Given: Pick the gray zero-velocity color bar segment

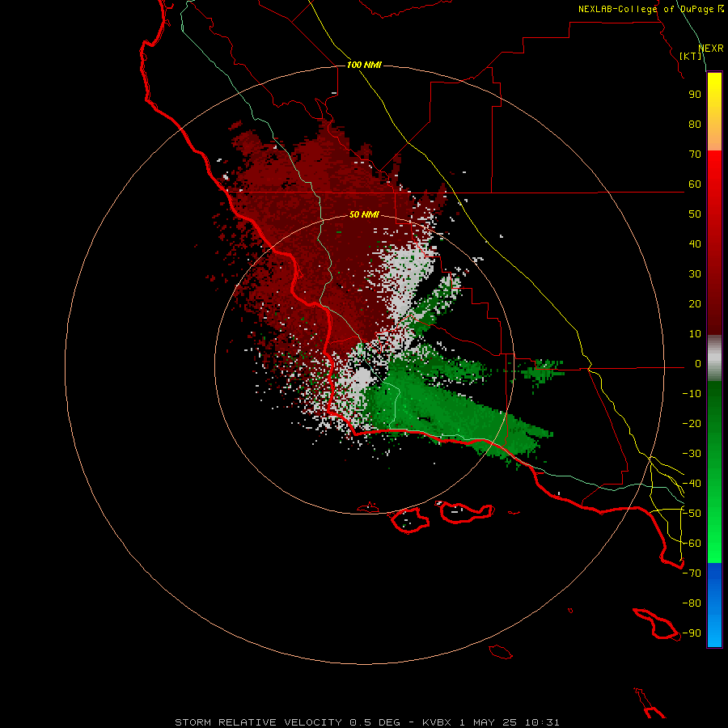Looking at the screenshot, I should (714, 358).
